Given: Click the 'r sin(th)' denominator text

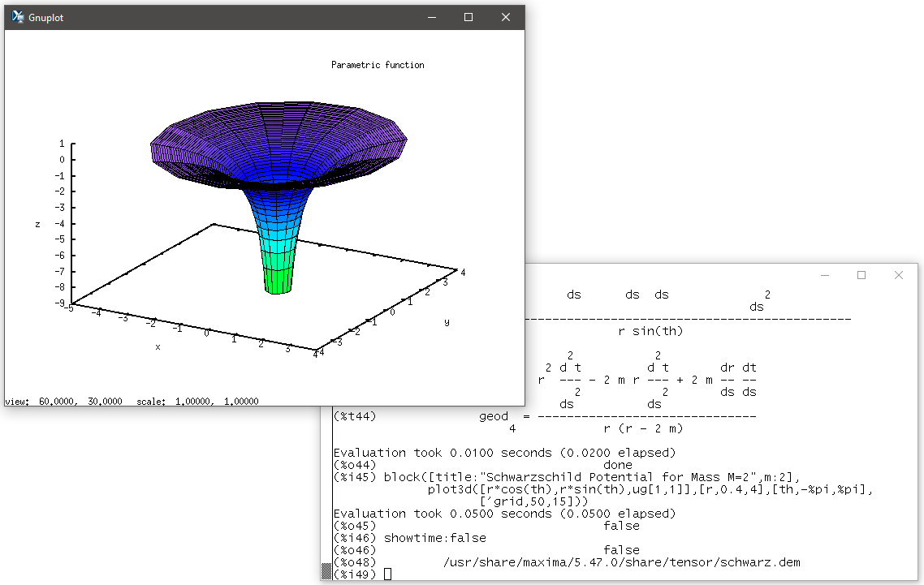Looking at the screenshot, I should [x=650, y=331].
